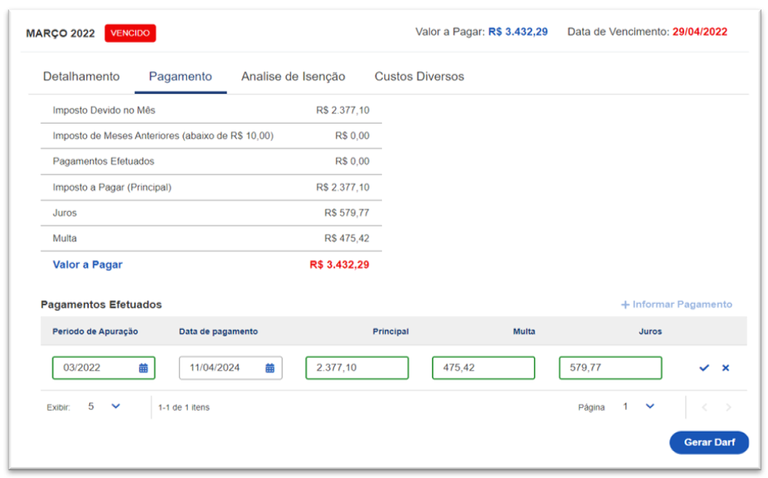768x478 pixels.
Task: Go to previous page arrow
Action: pyautogui.click(x=704, y=407)
